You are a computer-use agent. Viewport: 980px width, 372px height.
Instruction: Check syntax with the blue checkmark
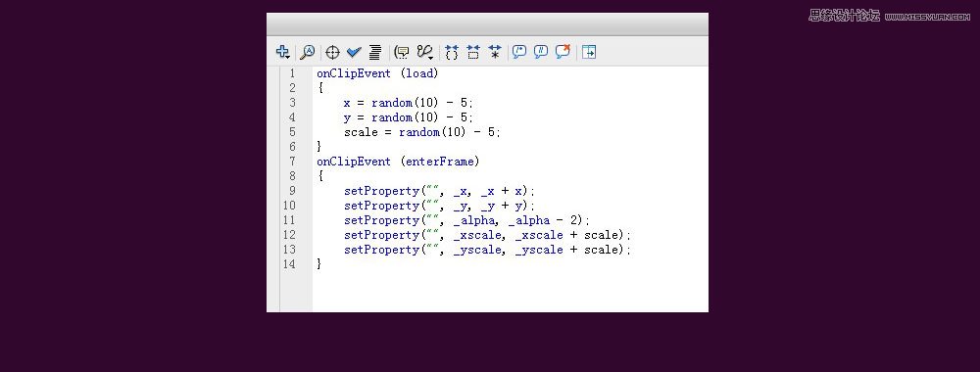(354, 52)
